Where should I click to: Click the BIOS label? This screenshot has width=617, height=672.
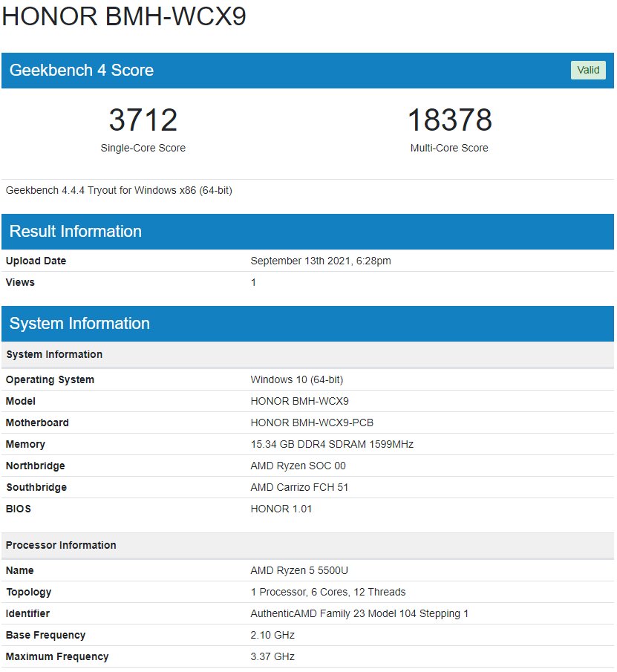(x=19, y=509)
